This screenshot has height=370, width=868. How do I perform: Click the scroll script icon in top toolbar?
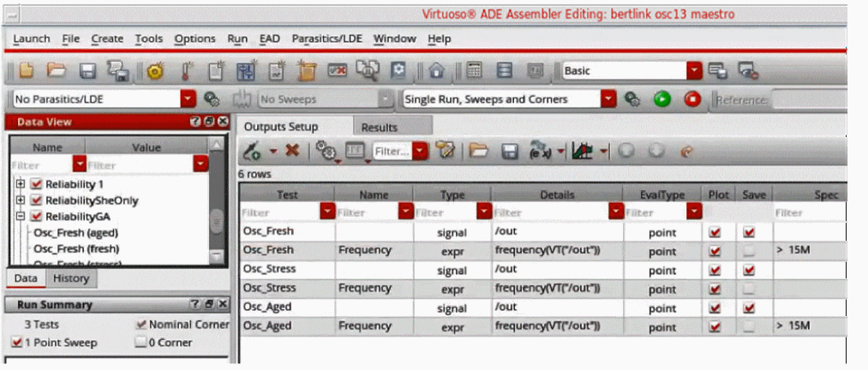(x=306, y=70)
